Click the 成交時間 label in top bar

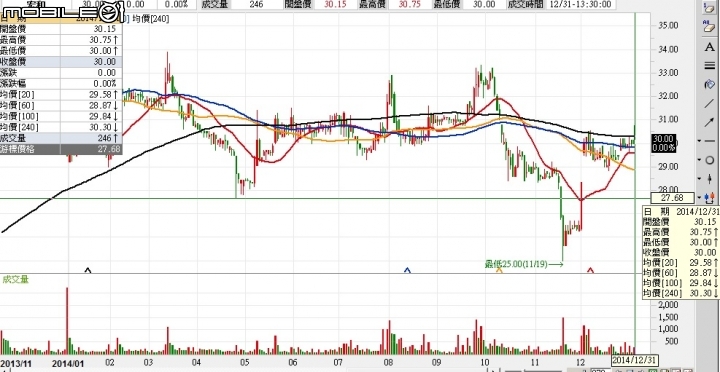(526, 4)
